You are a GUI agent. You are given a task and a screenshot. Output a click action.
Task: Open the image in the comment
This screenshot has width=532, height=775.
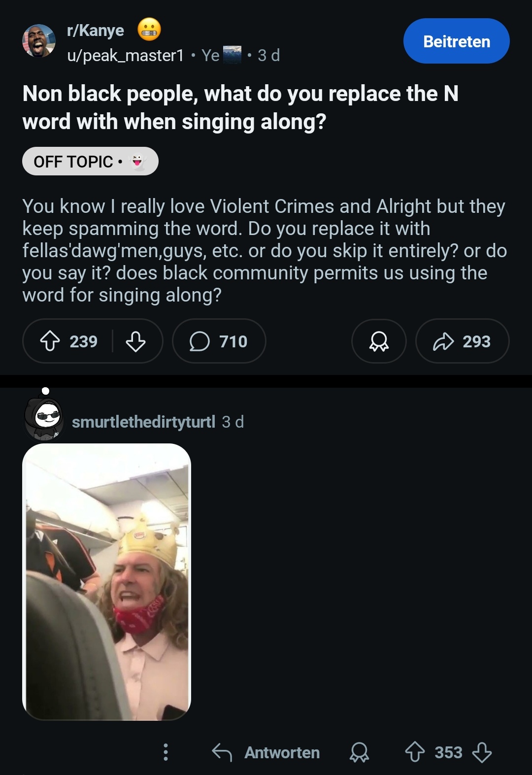pyautogui.click(x=106, y=582)
